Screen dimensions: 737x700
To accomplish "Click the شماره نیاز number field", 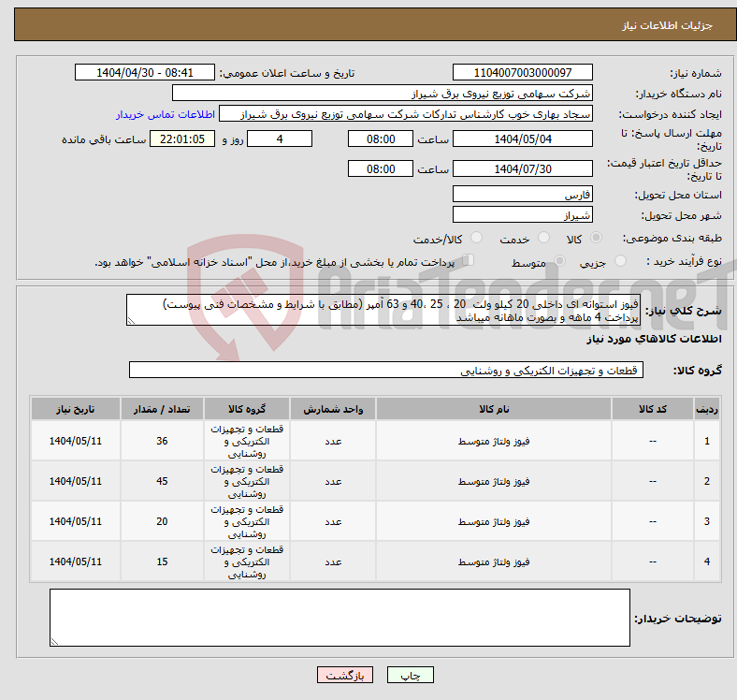I will 522,73.
